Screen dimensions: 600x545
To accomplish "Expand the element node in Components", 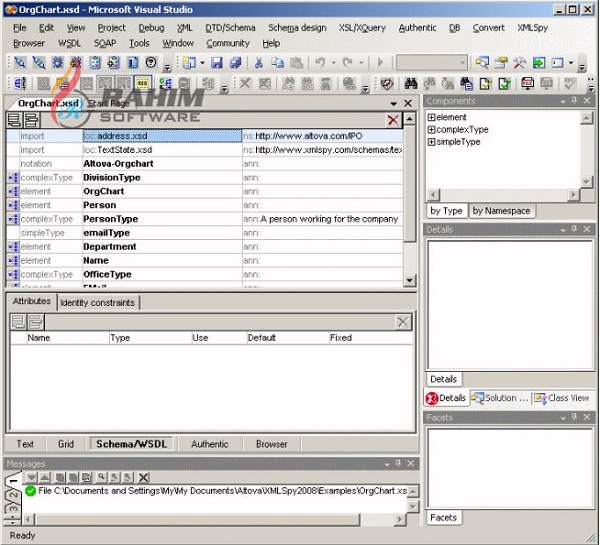I will click(431, 118).
